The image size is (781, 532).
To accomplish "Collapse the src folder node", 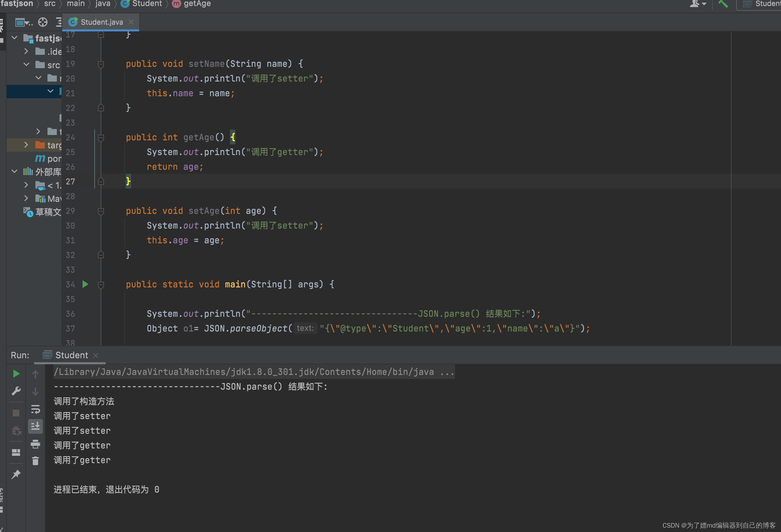I will (x=26, y=64).
